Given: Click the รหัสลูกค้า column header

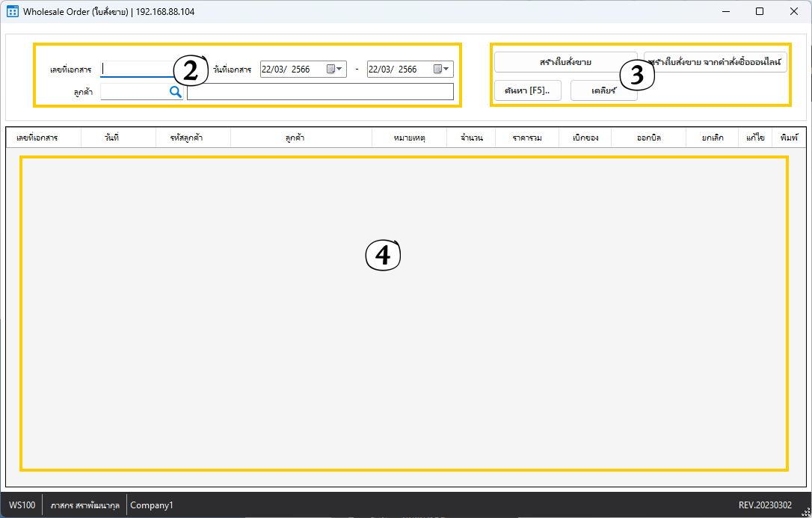Looking at the screenshot, I should pos(186,138).
